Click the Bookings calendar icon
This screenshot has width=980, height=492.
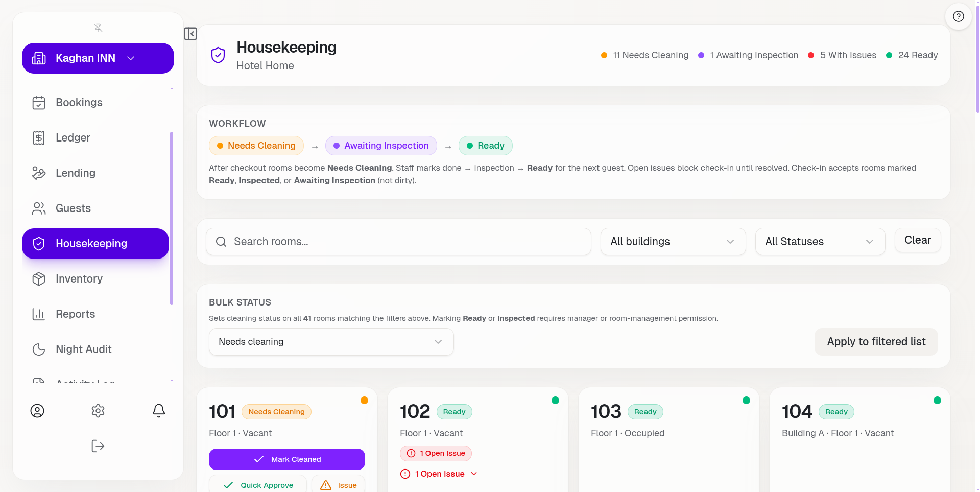39,103
